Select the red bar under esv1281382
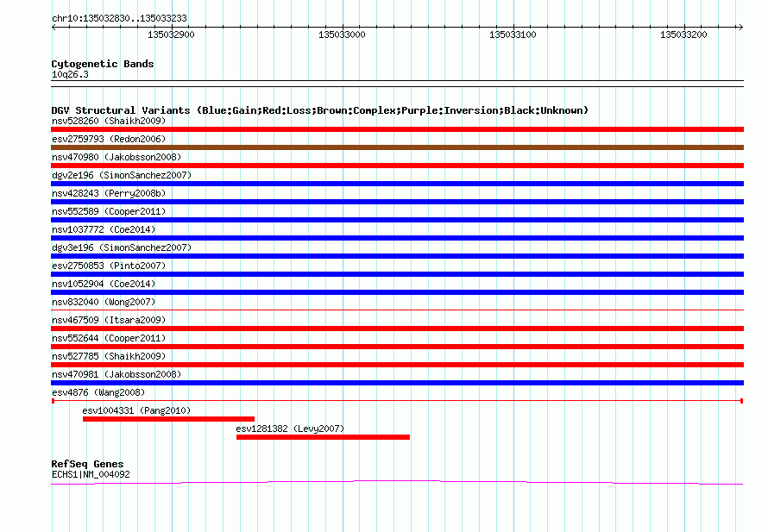 pos(323,437)
